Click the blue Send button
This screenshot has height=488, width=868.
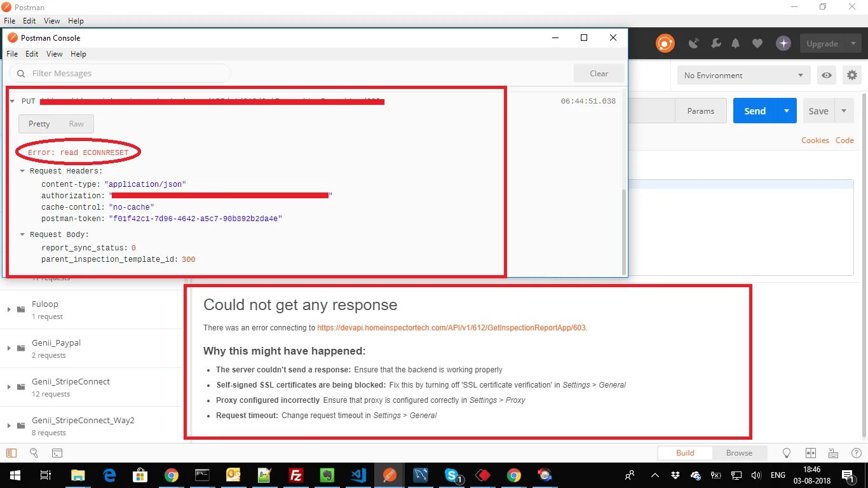(755, 111)
